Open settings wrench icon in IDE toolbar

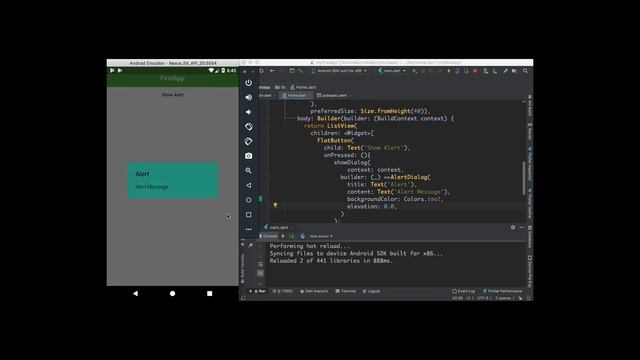click(x=505, y=71)
